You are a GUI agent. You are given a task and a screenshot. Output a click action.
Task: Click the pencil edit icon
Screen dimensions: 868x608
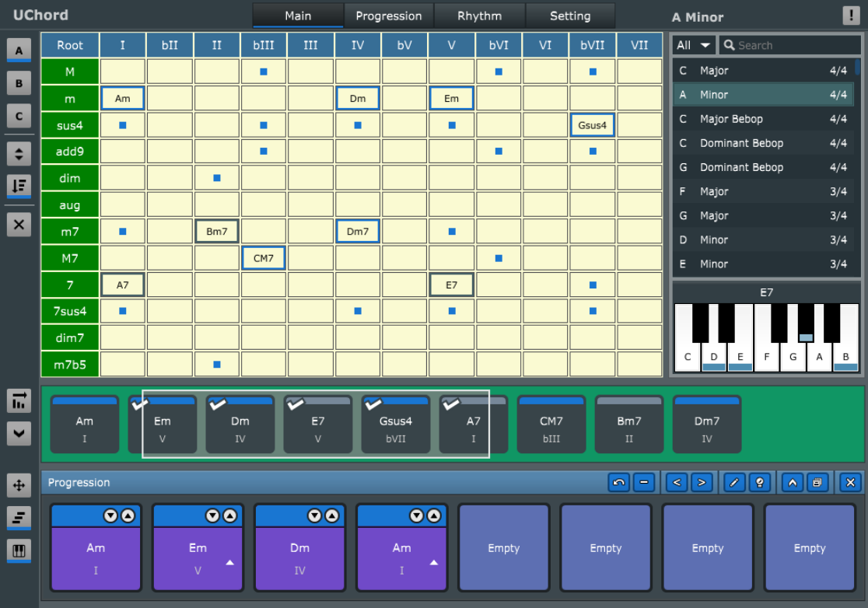coord(734,482)
